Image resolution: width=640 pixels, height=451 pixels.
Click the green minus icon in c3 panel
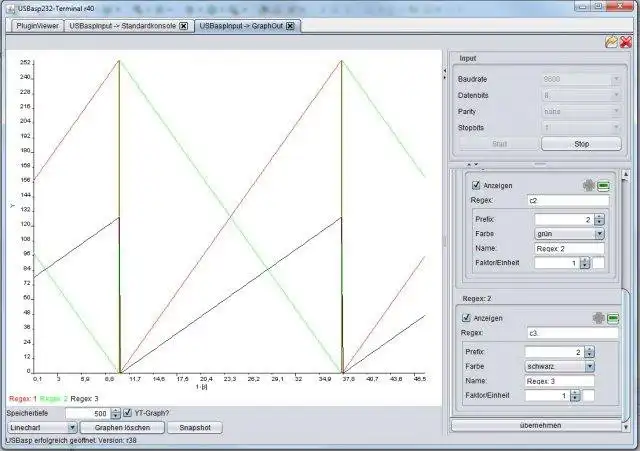point(613,318)
